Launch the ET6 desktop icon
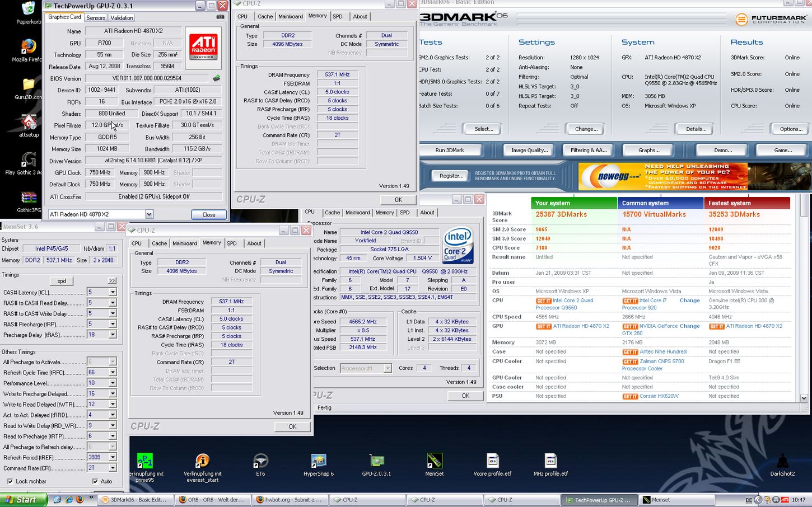This screenshot has width=812, height=507. pos(260,461)
